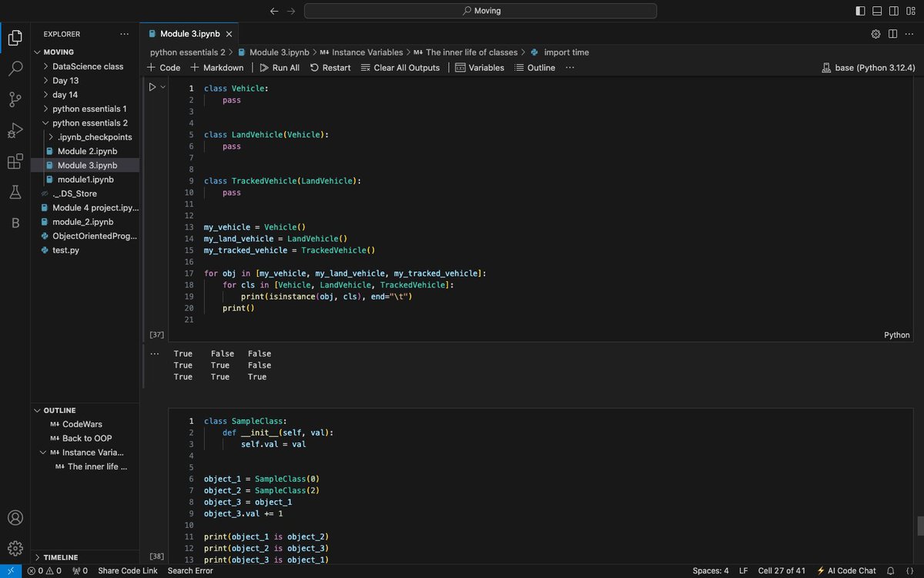Open cell output actions ellipsis
The width and height of the screenshot is (924, 578).
pos(155,354)
